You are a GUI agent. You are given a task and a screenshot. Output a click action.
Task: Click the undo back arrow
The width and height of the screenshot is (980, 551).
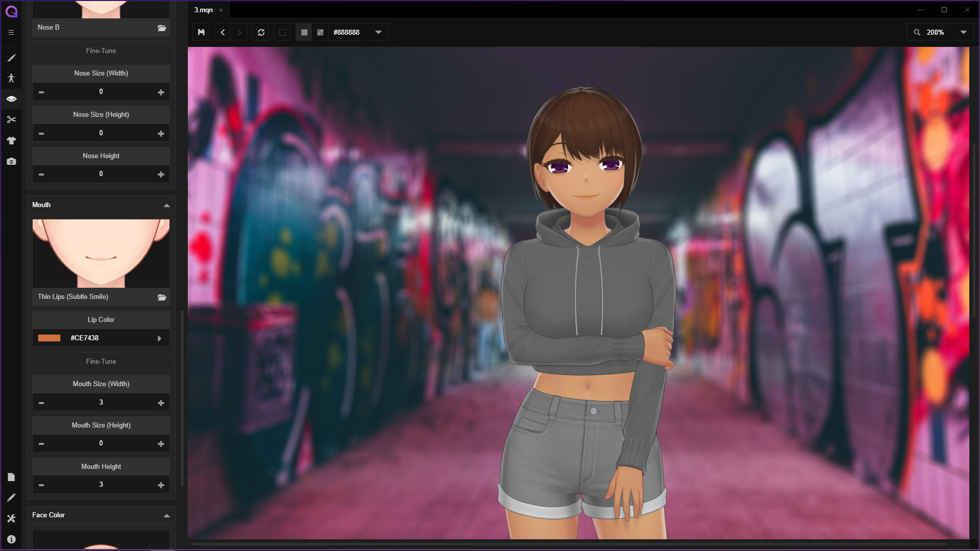(x=223, y=32)
